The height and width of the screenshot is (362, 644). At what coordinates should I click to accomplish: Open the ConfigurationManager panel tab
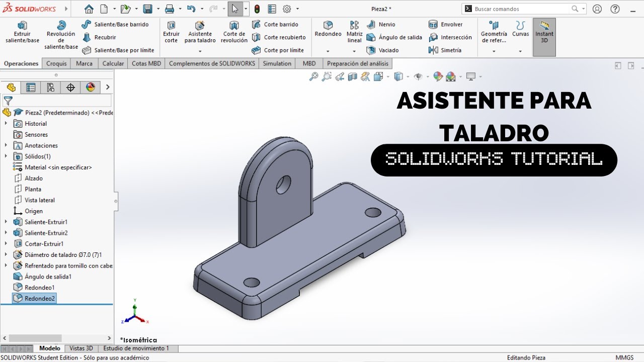[x=50, y=87]
